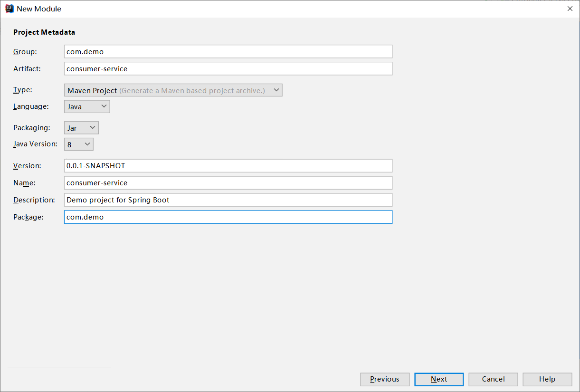The image size is (580, 392).
Task: Proceed with the Next button
Action: (439, 379)
